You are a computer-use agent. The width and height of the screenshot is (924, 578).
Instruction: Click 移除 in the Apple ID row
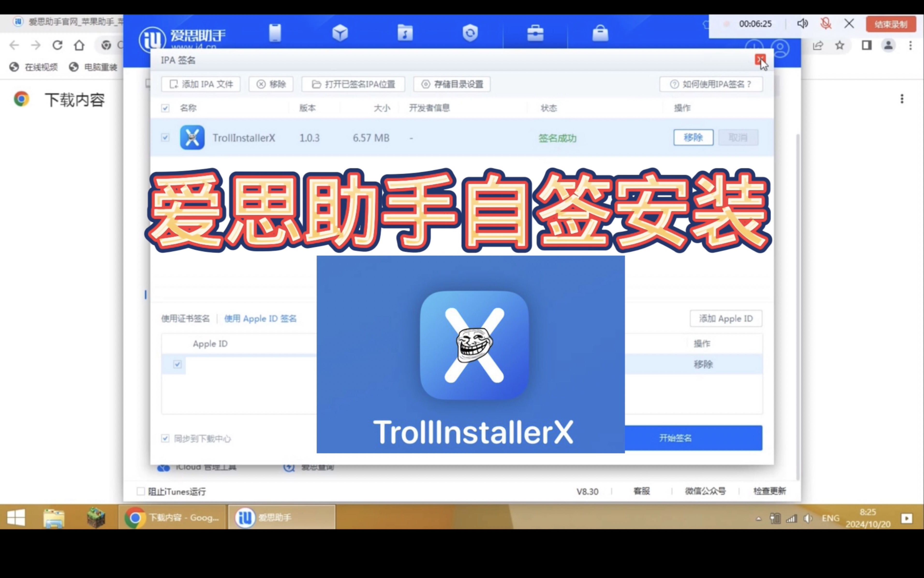tap(703, 364)
